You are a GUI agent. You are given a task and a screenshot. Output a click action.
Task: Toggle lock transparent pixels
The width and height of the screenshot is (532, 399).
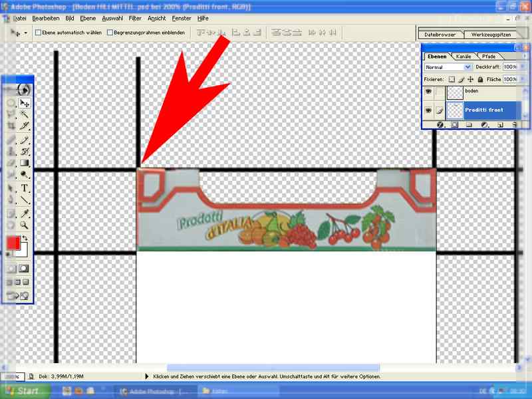click(452, 79)
